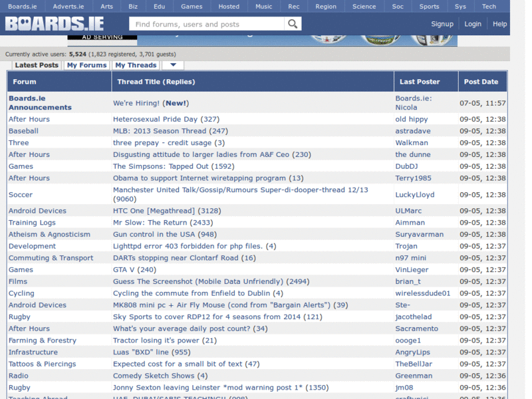This screenshot has width=532, height=399.
Task: Open The Simpsons: Tapped Out thread
Action: 160,166
